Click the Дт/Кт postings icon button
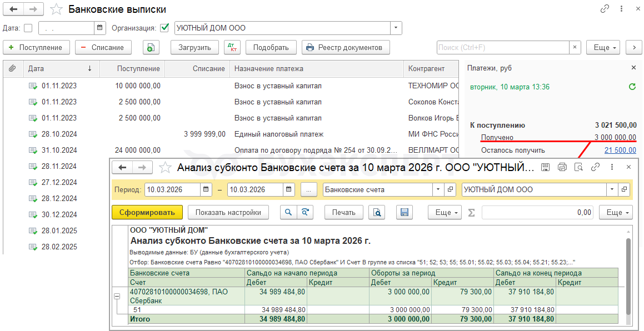644x331 pixels. (232, 47)
